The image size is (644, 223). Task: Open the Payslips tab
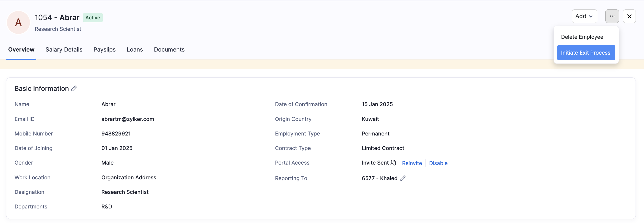(x=105, y=49)
